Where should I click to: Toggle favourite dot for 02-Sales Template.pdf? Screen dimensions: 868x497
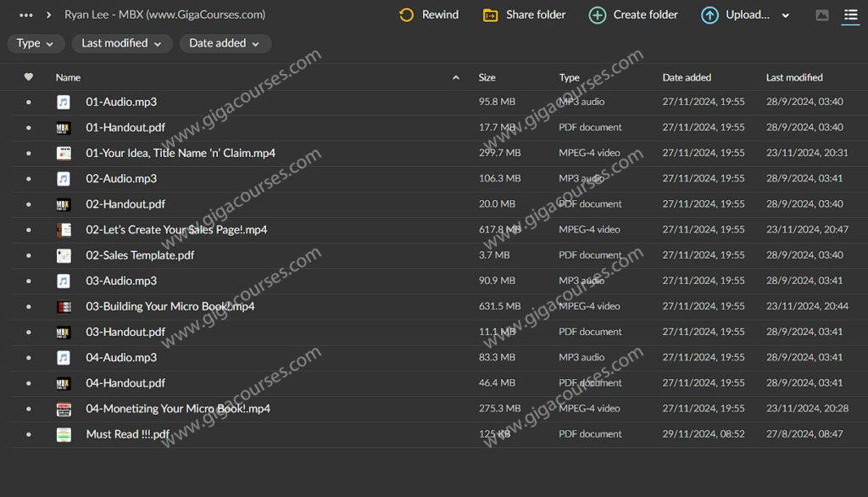(x=29, y=255)
